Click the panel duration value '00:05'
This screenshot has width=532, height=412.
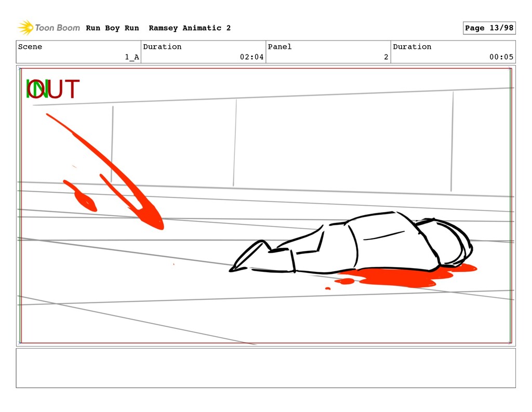tap(501, 57)
